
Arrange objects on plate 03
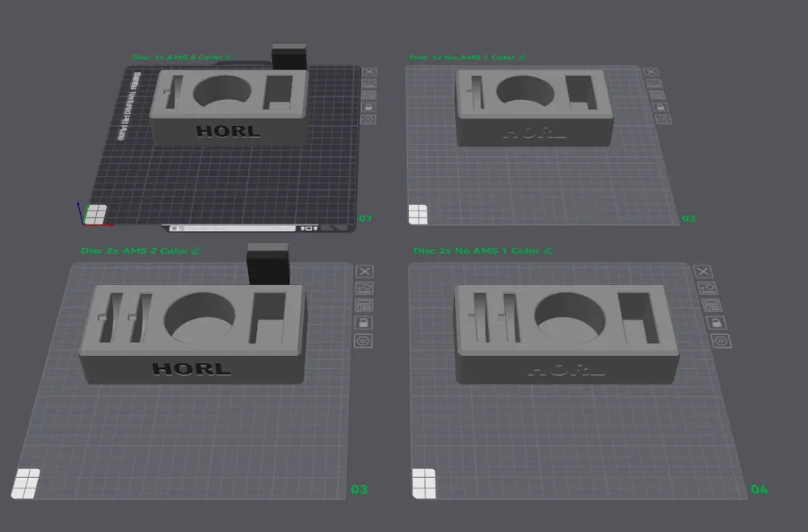pyautogui.click(x=364, y=305)
